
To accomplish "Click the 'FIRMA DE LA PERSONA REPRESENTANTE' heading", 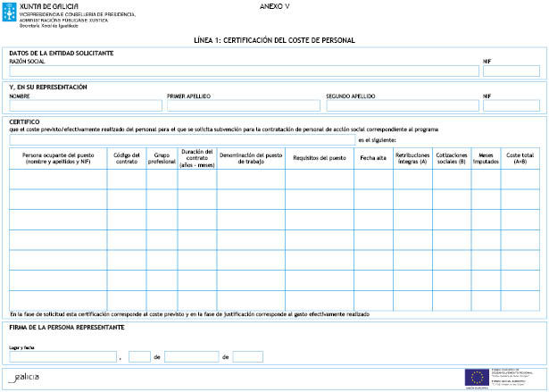I will tap(67, 328).
